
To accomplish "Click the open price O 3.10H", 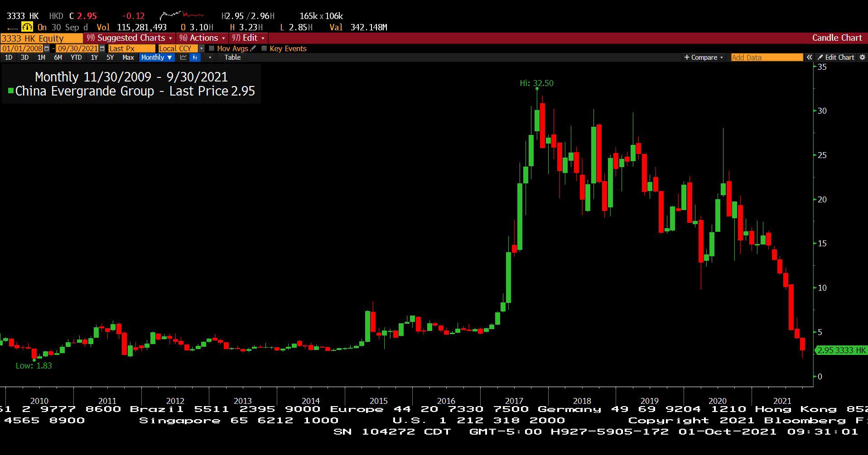I will pos(197,28).
